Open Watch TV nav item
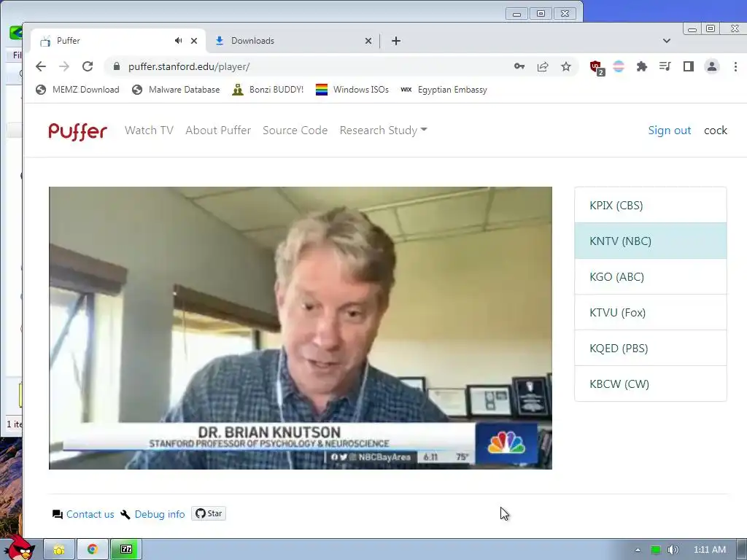The height and width of the screenshot is (560, 747). [149, 131]
